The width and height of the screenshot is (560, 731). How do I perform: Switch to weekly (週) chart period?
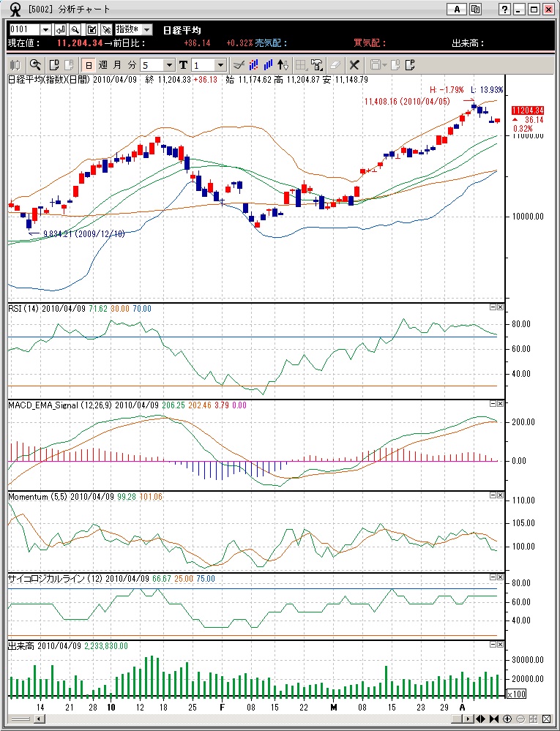click(x=103, y=65)
